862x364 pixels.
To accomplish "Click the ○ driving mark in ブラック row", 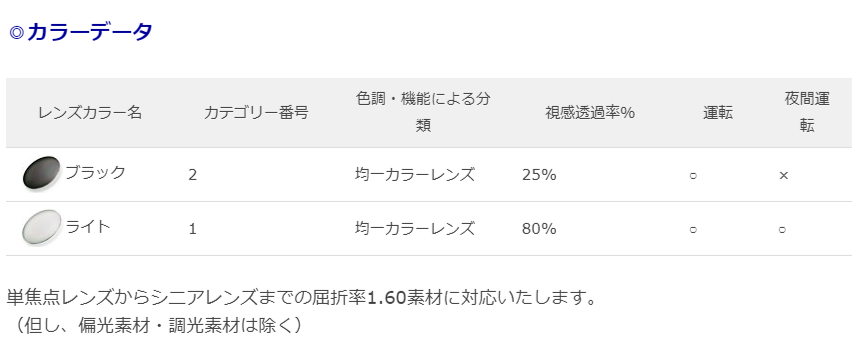I will pyautogui.click(x=693, y=176).
